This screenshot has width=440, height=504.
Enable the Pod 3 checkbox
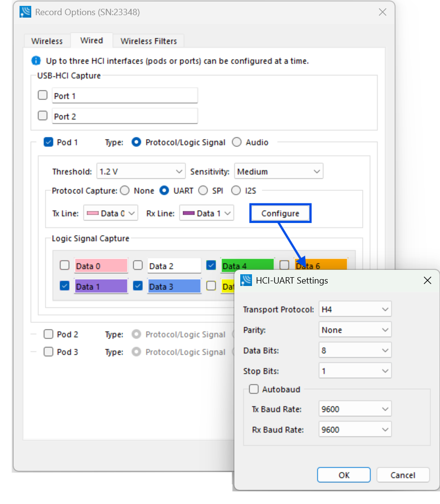[48, 351]
